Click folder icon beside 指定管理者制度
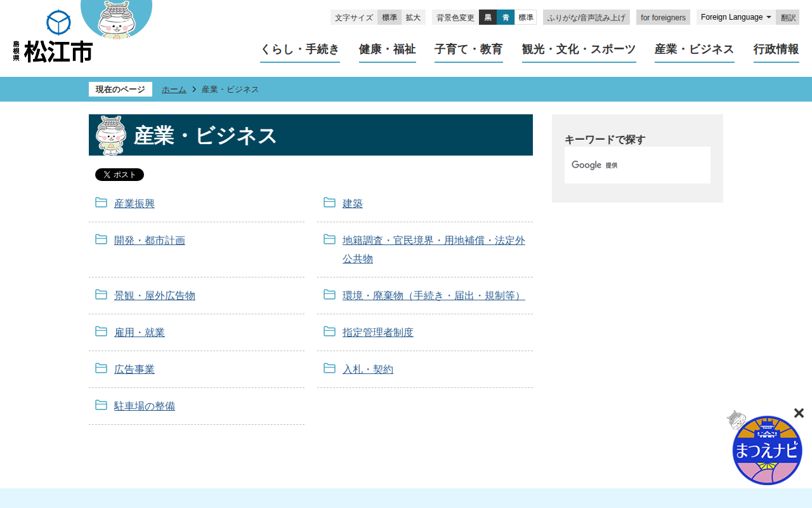Image resolution: width=812 pixels, height=508 pixels. tap(329, 331)
